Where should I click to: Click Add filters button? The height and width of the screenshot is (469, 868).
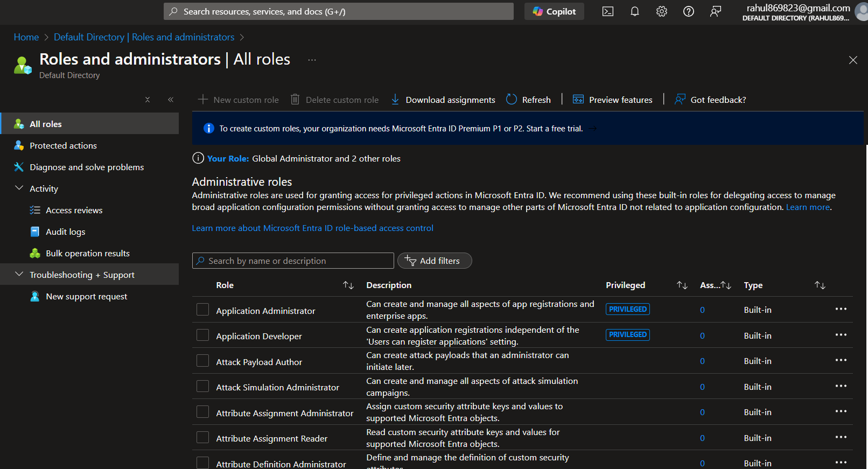click(435, 261)
